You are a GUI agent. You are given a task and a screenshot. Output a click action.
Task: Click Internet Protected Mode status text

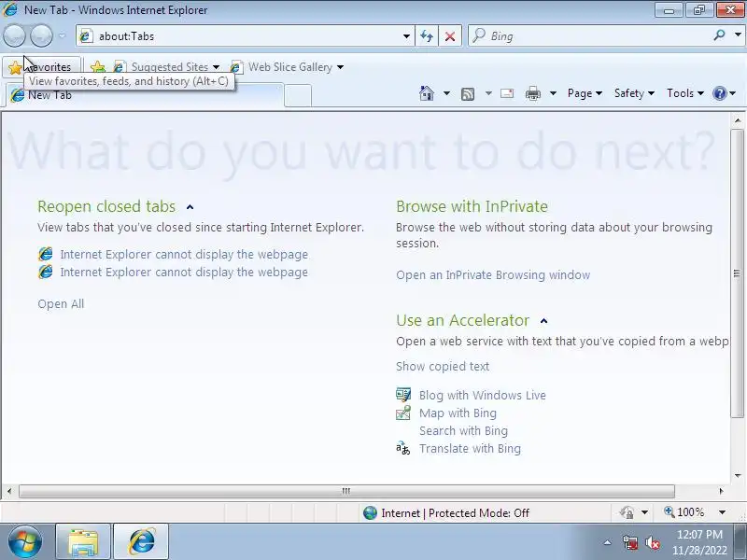click(455, 512)
